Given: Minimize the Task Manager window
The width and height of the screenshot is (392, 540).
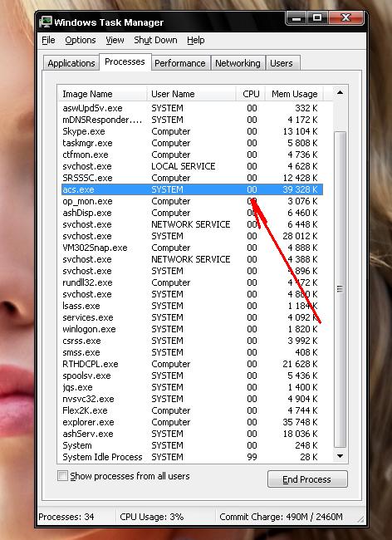Looking at the screenshot, I should click(296, 18).
